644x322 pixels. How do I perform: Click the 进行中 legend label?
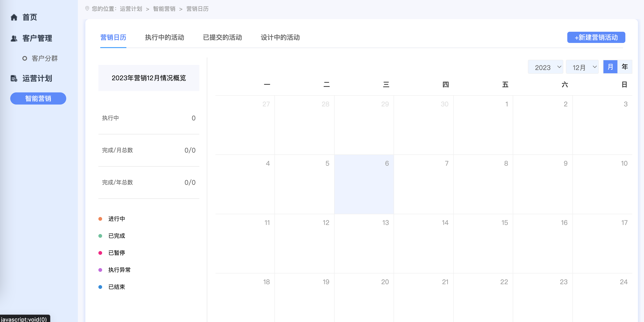point(117,219)
